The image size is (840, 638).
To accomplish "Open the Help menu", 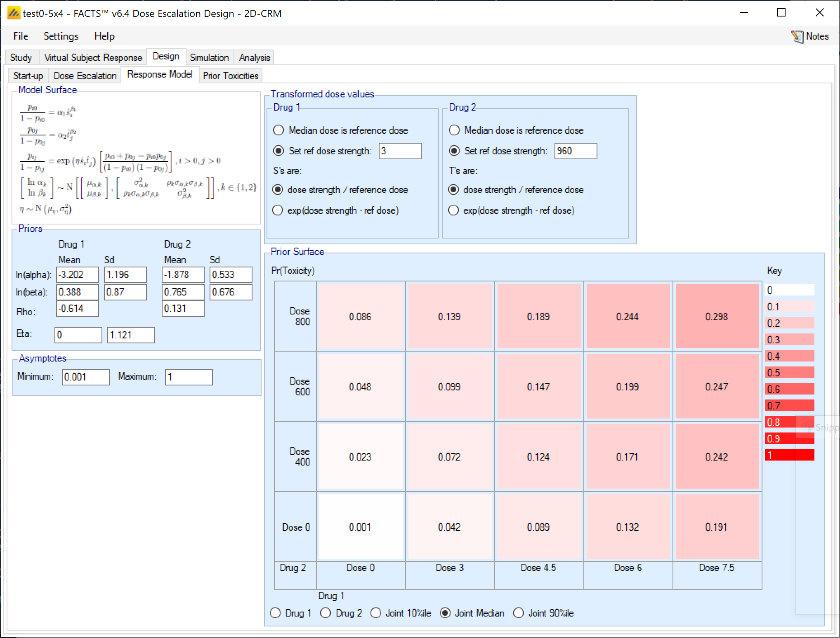I will tap(104, 36).
